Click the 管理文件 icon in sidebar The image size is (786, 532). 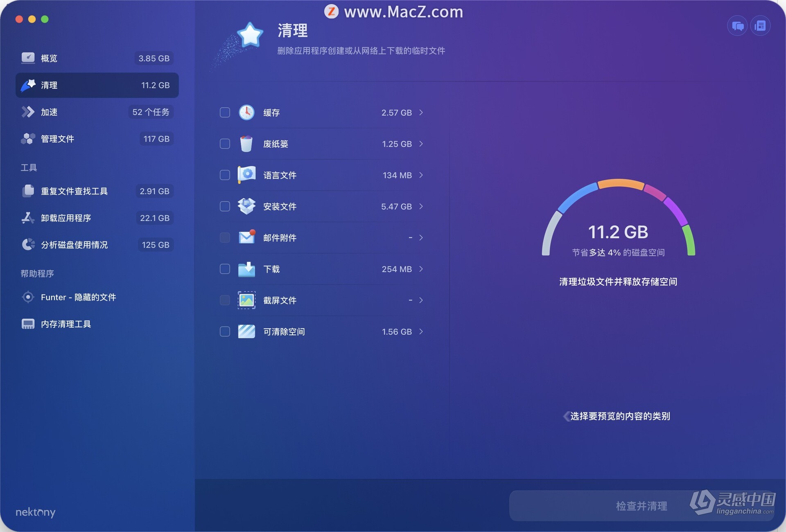click(x=28, y=139)
